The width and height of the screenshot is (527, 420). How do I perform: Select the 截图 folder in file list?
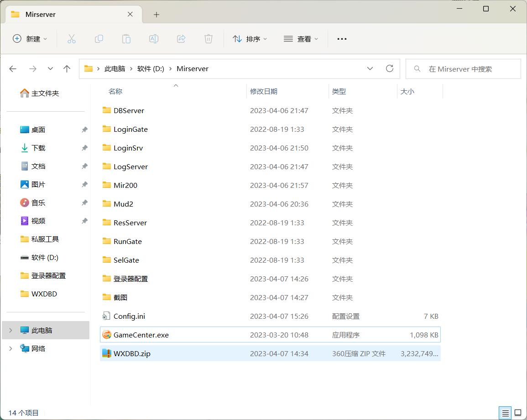coord(270,297)
